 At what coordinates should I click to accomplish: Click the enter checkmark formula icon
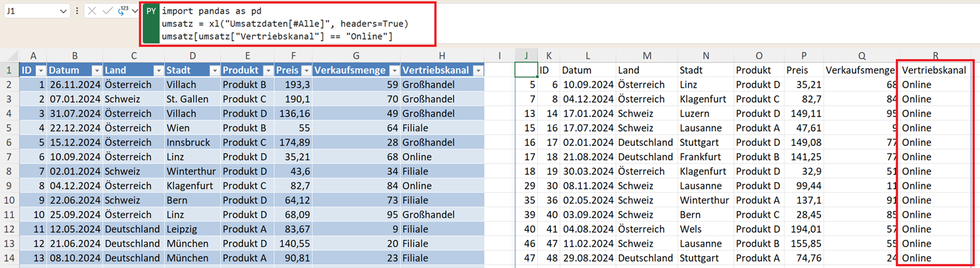point(107,11)
